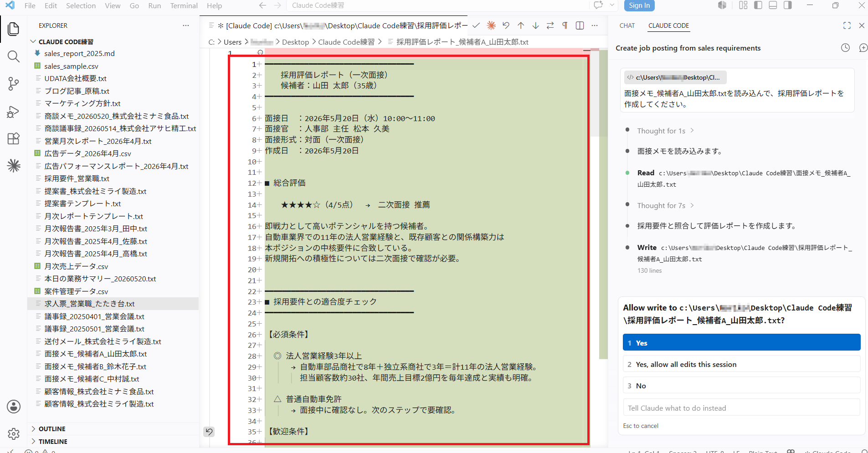
Task: Click the accept checkmark in editor toolbar
Action: point(476,25)
